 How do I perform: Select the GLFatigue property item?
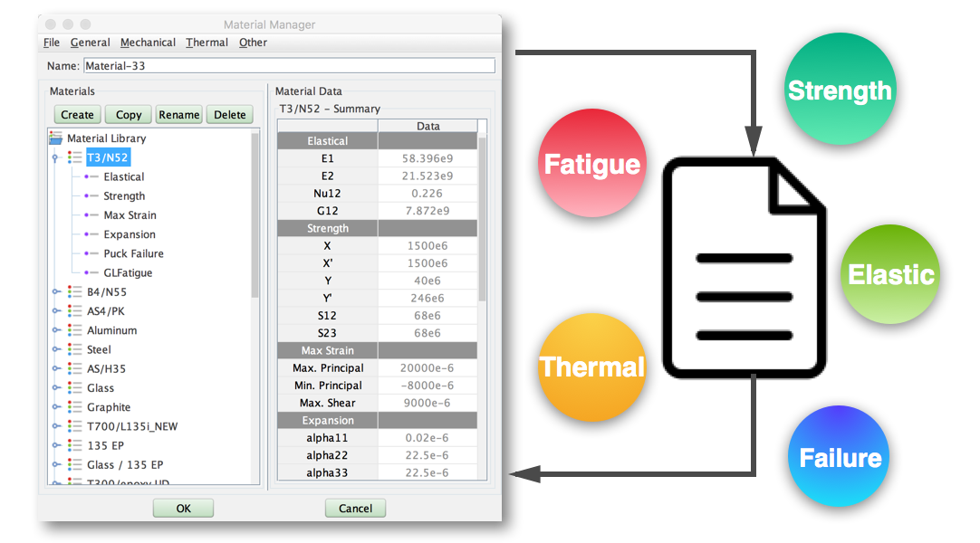click(x=128, y=272)
